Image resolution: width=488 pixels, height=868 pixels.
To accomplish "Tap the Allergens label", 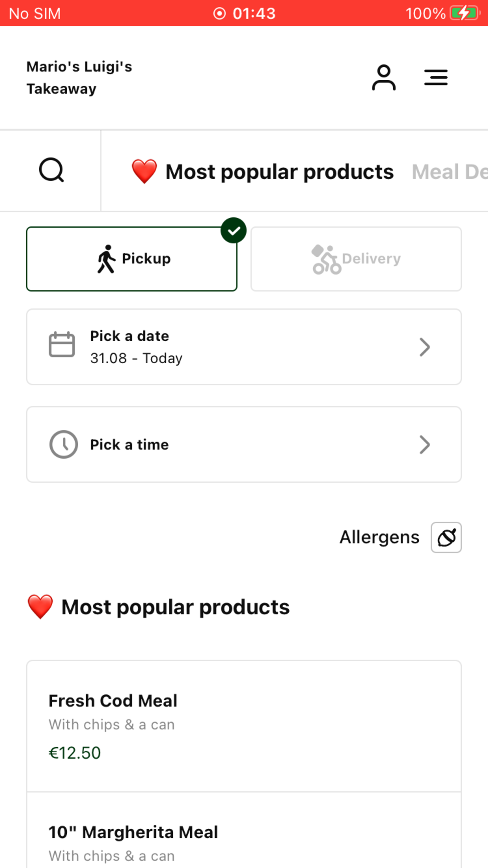I will [x=379, y=537].
